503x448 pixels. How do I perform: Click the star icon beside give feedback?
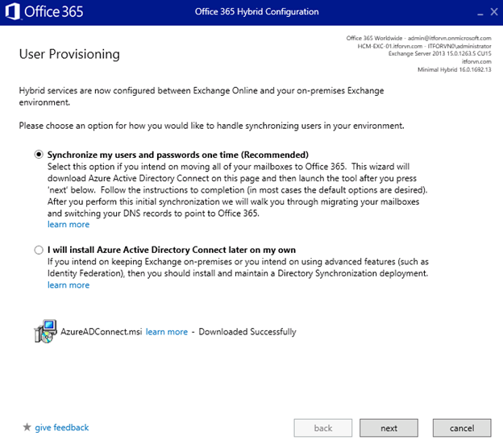click(x=27, y=427)
